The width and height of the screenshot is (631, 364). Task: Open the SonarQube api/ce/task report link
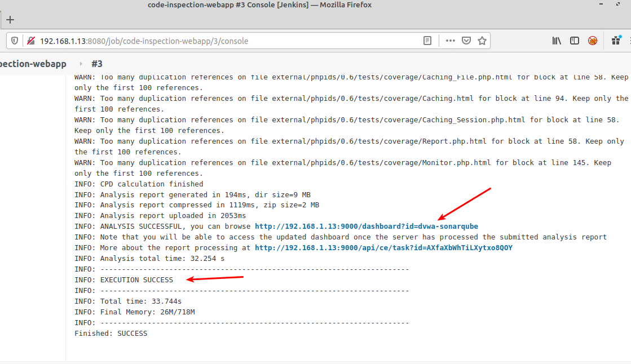[x=383, y=248]
